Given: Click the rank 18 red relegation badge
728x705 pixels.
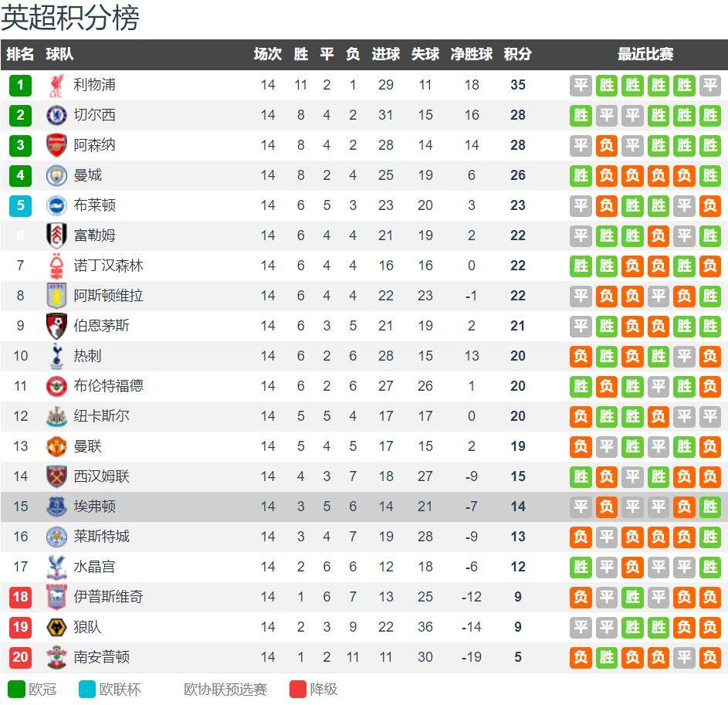Looking at the screenshot, I should (20, 597).
